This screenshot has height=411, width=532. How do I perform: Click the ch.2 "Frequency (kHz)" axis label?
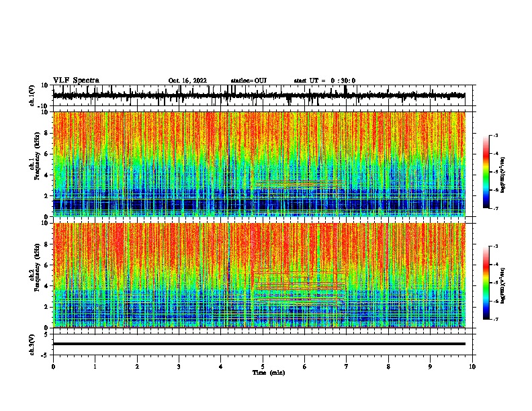(37, 267)
